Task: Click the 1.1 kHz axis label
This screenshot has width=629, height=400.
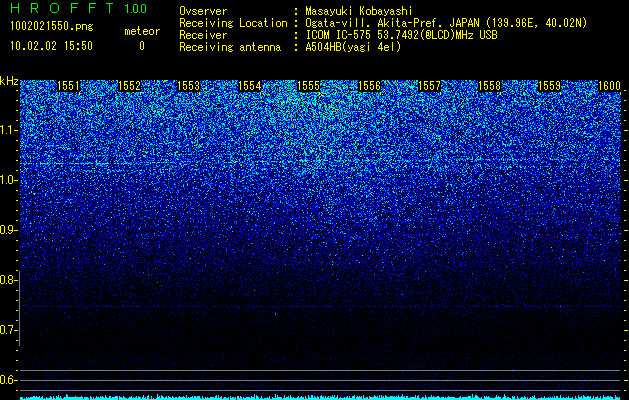Action: point(9,131)
